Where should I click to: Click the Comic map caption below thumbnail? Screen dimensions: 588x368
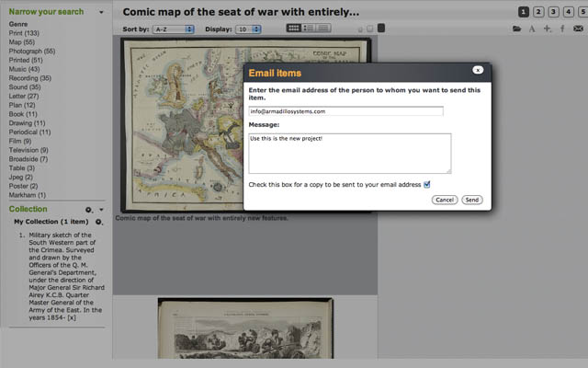[x=202, y=218]
